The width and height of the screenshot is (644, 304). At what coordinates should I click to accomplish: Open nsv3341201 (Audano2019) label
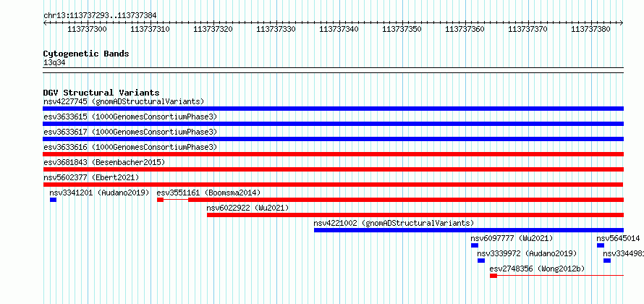pos(99,193)
